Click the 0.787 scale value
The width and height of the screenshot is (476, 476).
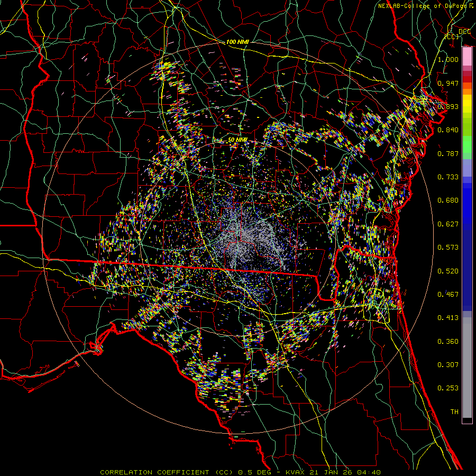coord(448,153)
